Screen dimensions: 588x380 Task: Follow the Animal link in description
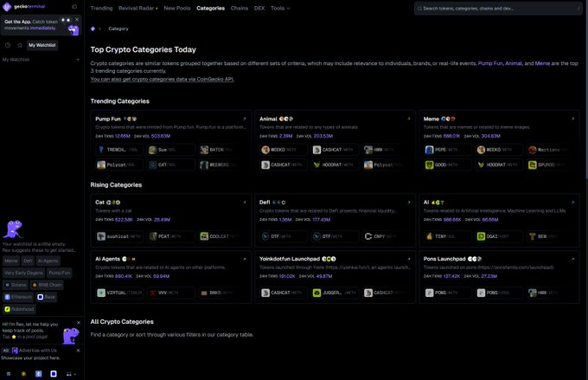click(514, 63)
